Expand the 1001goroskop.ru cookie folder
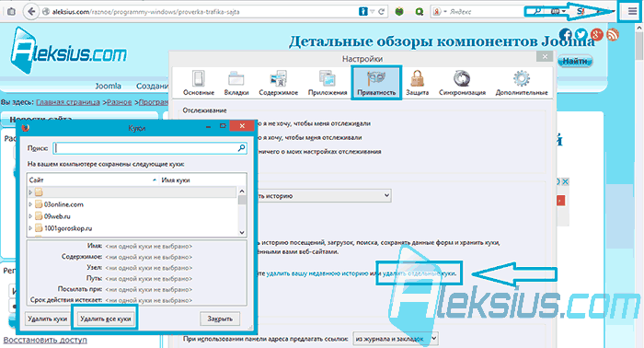This screenshot has height=348, width=644. [x=30, y=228]
